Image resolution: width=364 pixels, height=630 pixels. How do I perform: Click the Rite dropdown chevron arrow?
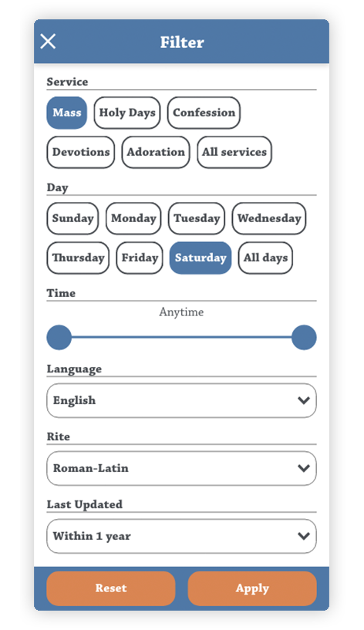(x=304, y=468)
